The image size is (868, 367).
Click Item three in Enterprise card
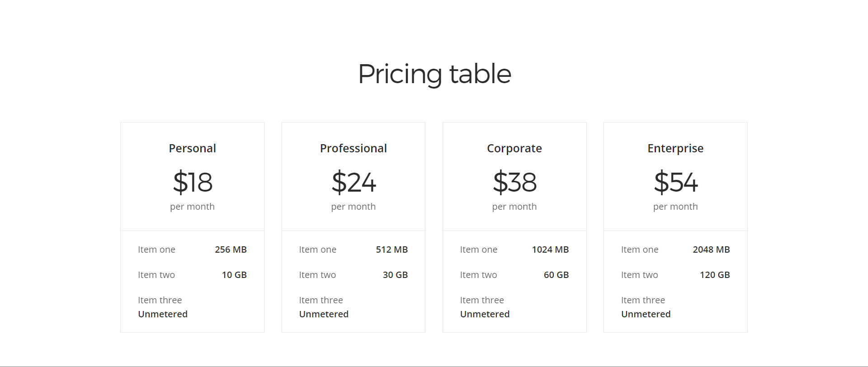[643, 300]
